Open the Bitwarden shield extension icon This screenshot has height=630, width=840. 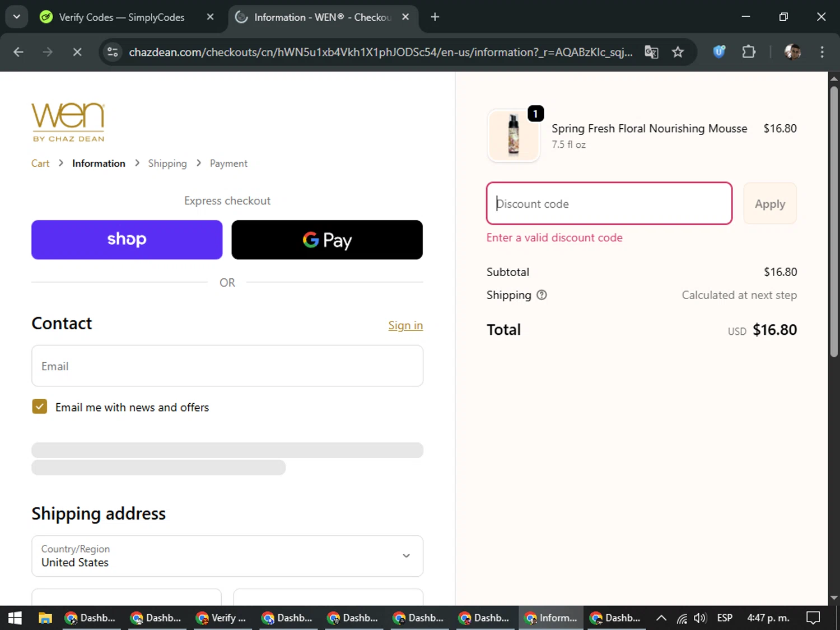tap(719, 52)
